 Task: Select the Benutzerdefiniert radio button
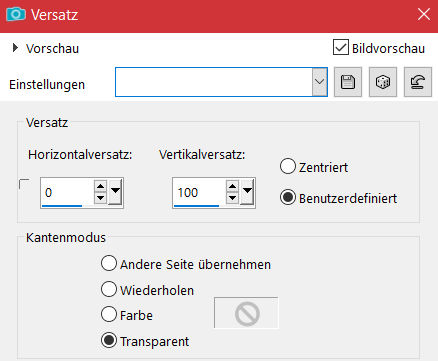pyautogui.click(x=288, y=198)
